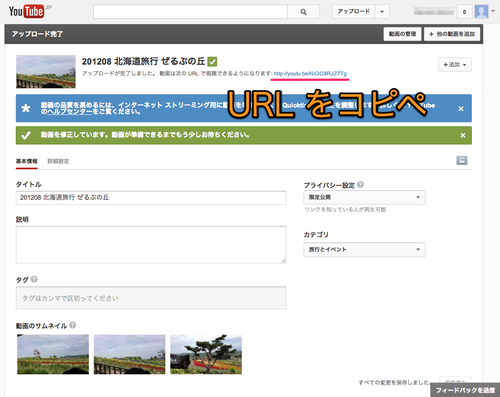The width and height of the screenshot is (500, 397).
Task: Click the blurred account name in the header
Action: click(434, 12)
